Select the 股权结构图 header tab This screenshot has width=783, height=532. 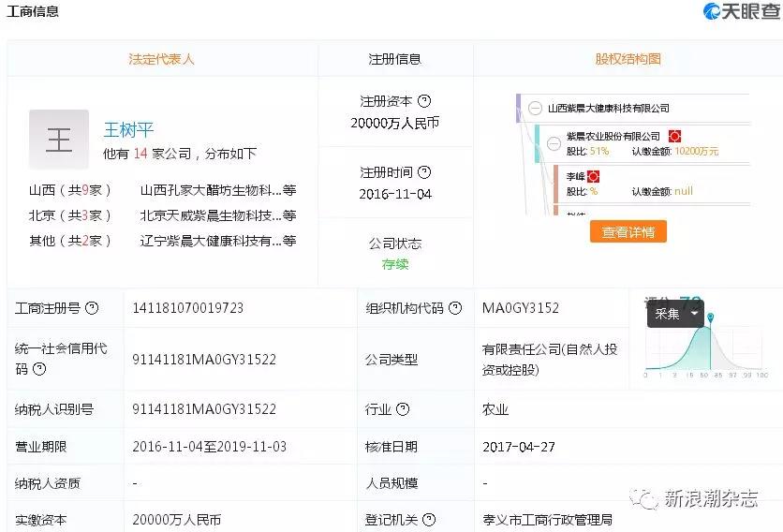pyautogui.click(x=628, y=59)
